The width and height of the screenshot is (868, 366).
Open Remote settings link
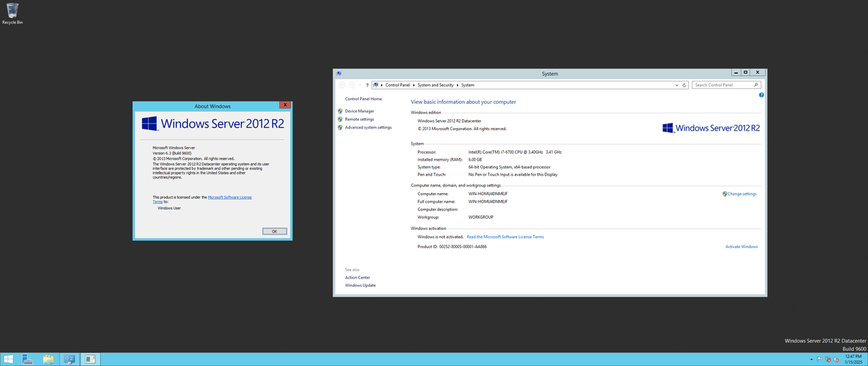click(359, 119)
